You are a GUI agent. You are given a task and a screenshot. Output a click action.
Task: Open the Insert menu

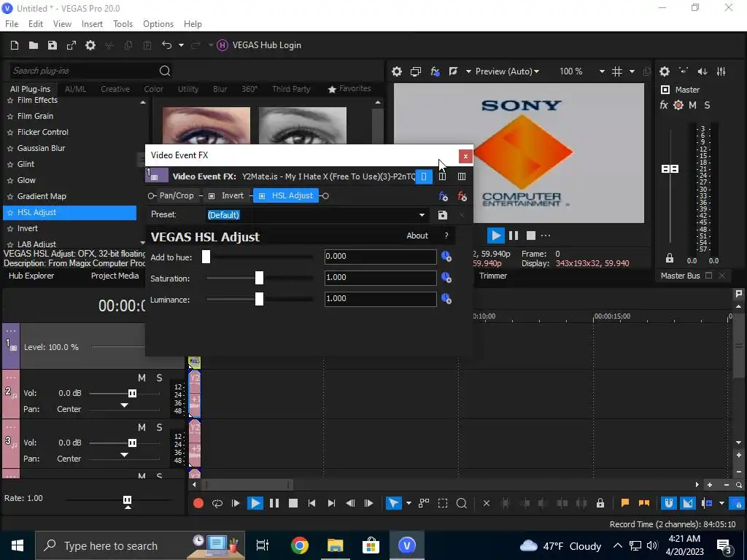[92, 24]
